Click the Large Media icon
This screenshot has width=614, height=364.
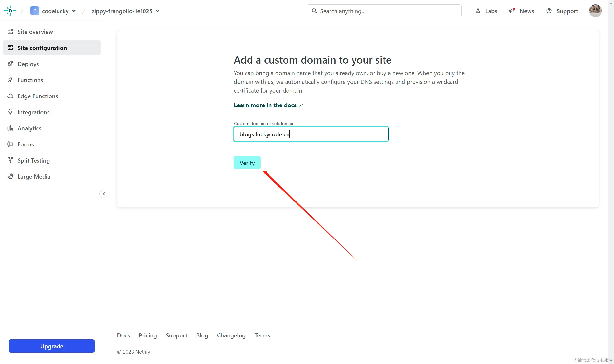tap(10, 176)
